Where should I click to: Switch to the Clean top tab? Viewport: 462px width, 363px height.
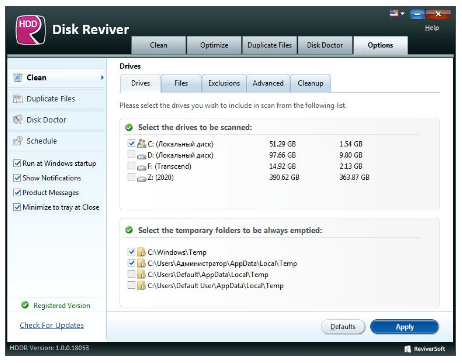159,45
